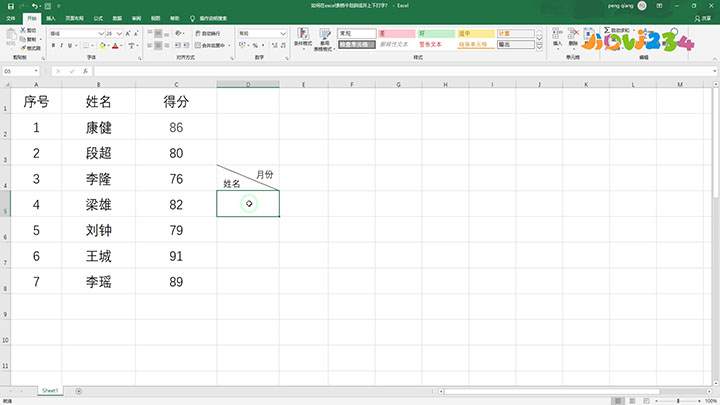The image size is (720, 405).
Task: Click the Paste clipboard icon
Action: click(11, 35)
